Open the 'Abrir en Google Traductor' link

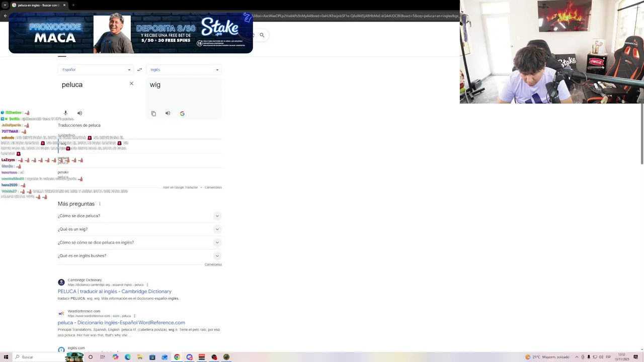point(180,188)
